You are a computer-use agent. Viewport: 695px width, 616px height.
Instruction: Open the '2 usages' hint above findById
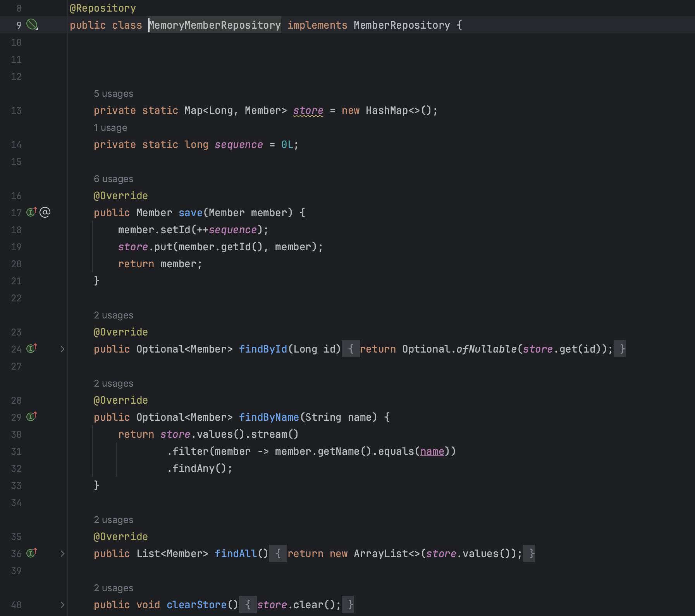[x=114, y=315]
